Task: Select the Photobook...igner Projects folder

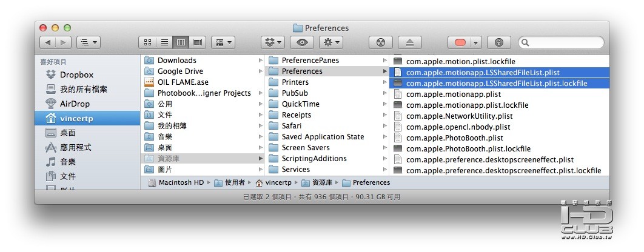Action: pyautogui.click(x=203, y=93)
